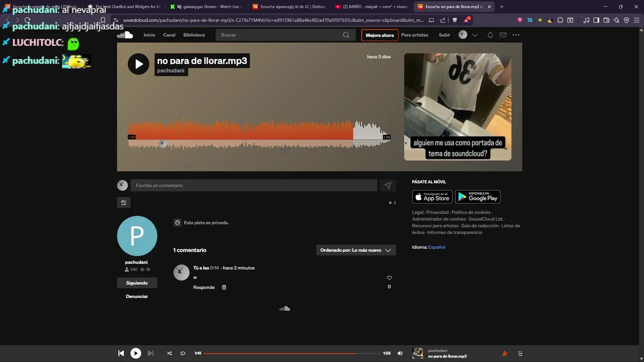Jump to 0:14 comment timestamp
Viewport: 644px width, 362px height.
pyautogui.click(x=214, y=268)
